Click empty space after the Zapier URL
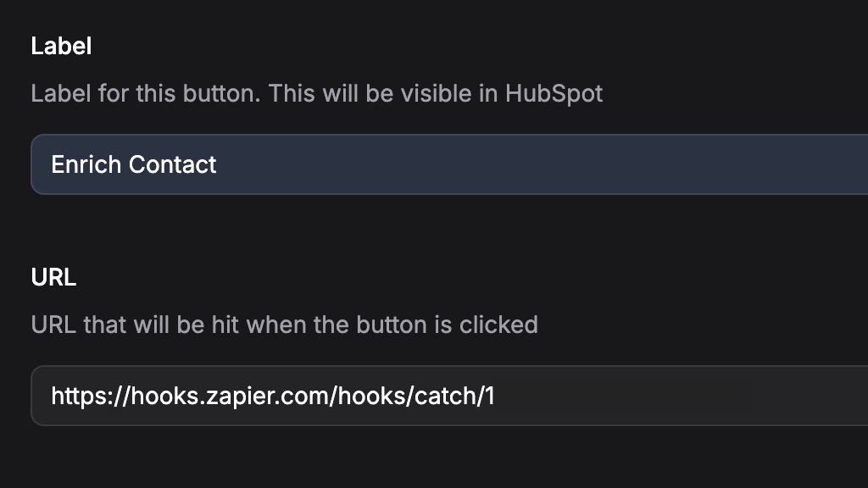The height and width of the screenshot is (488, 868). click(x=678, y=396)
